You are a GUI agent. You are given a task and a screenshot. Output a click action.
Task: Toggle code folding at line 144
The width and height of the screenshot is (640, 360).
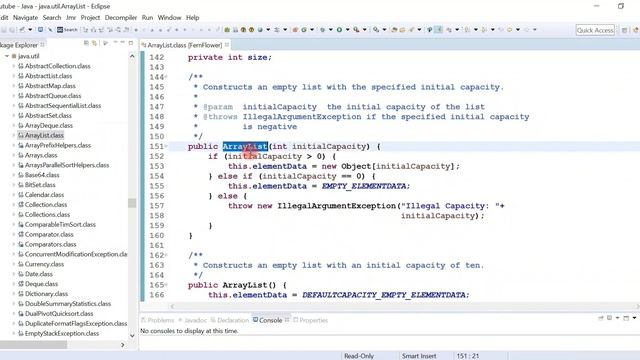167,77
